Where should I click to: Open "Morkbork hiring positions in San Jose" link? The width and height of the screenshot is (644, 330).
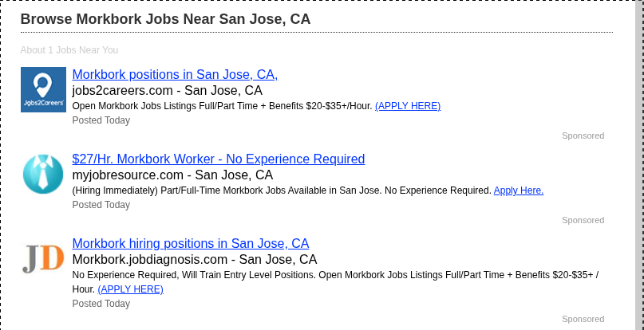click(190, 244)
